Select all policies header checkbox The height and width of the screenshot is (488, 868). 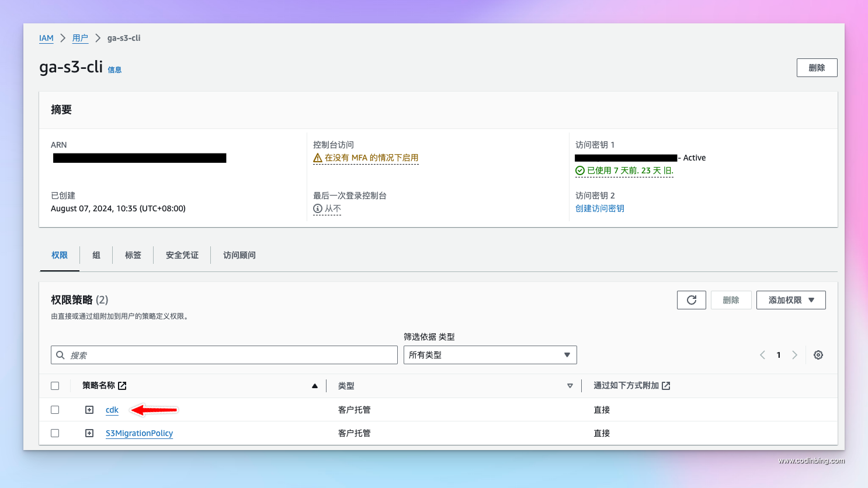(55, 386)
